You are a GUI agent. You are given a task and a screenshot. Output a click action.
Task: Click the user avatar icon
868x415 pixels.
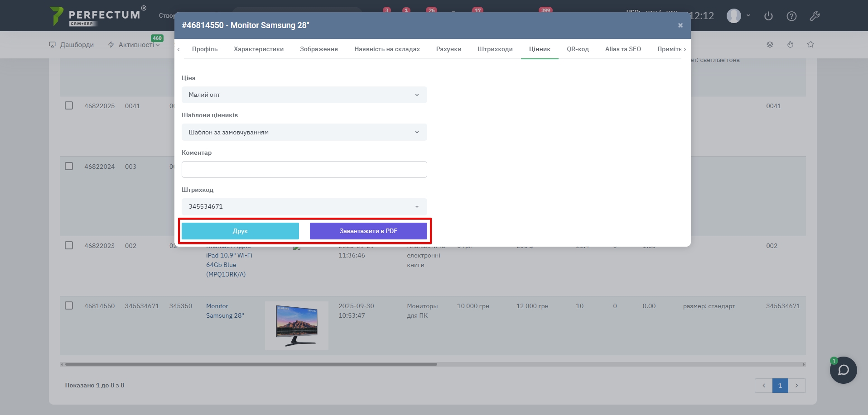734,16
